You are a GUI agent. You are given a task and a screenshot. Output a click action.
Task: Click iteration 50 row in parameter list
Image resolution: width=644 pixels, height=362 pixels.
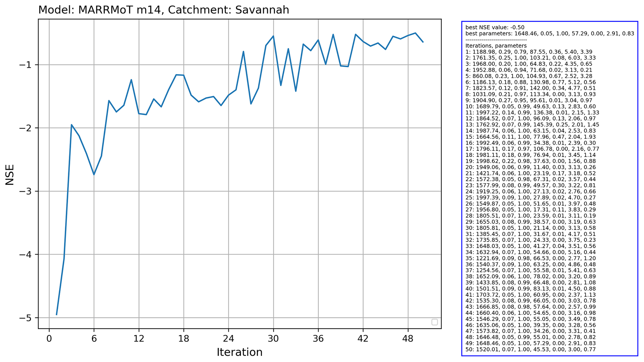[530, 349]
